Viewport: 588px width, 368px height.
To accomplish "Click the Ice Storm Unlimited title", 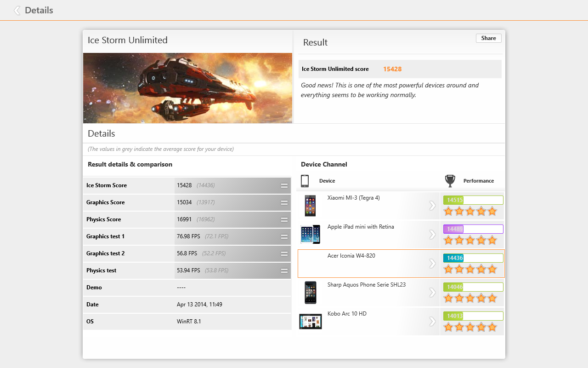I will pos(128,40).
